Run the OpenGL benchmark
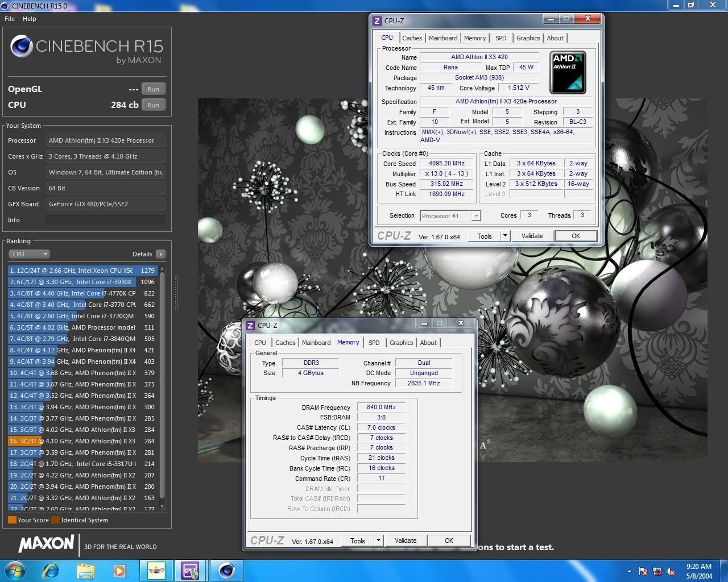 click(154, 89)
